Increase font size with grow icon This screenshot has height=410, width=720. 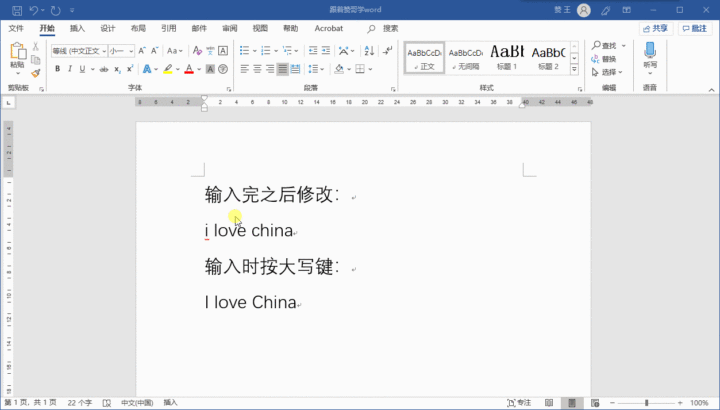pos(142,51)
